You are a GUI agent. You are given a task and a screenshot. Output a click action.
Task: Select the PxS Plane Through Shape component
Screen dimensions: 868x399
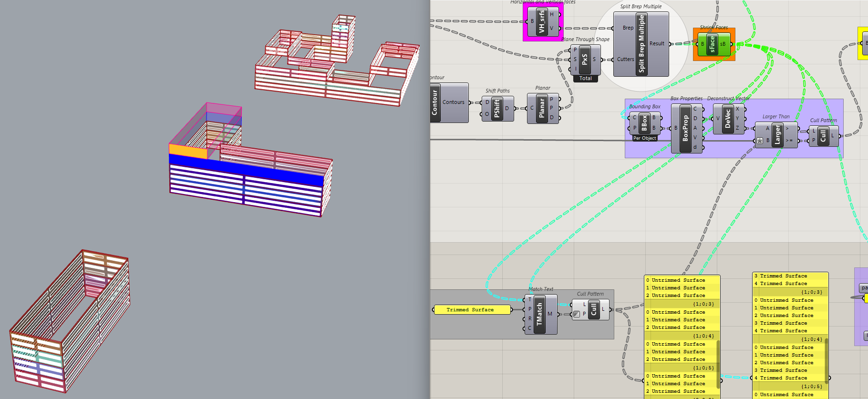(585, 60)
